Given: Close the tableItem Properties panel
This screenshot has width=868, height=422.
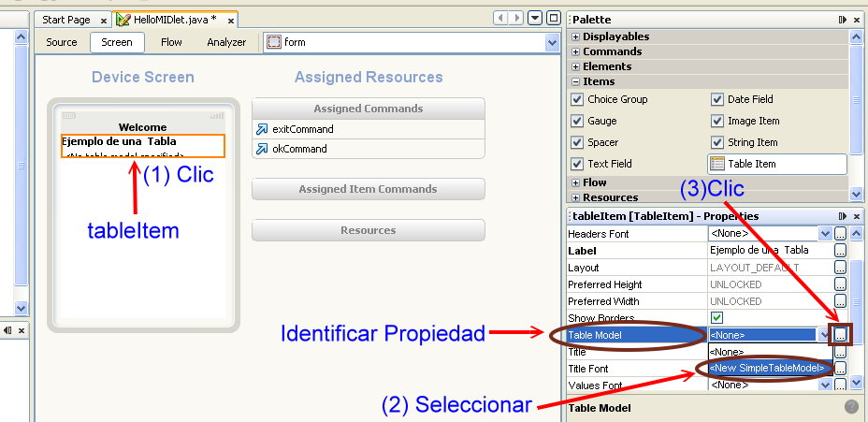Looking at the screenshot, I should (857, 216).
